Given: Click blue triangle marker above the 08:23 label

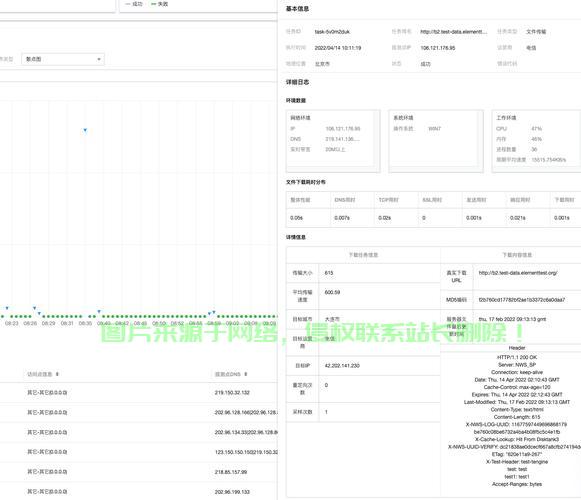Looking at the screenshot, I should pos(7,308).
